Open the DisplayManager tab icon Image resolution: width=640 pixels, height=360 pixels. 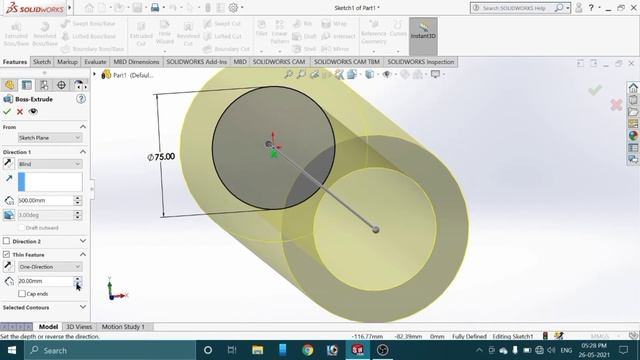78,85
